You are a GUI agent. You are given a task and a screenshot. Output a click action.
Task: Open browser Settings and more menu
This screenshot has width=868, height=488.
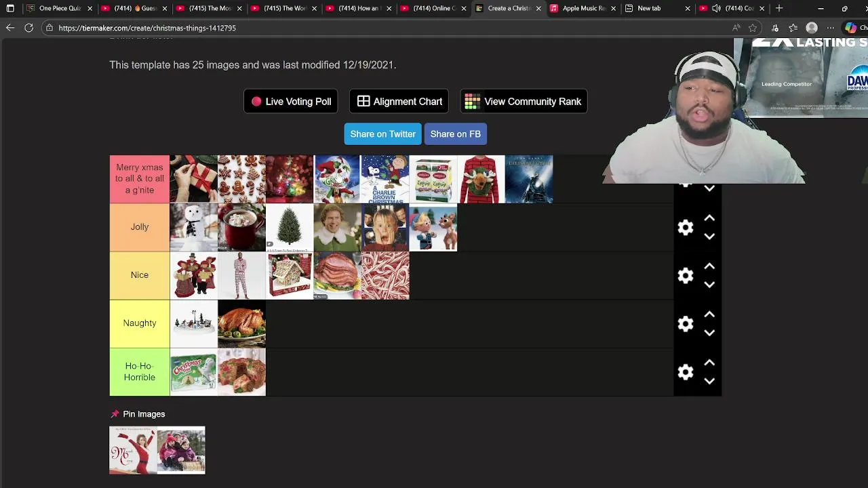point(831,28)
